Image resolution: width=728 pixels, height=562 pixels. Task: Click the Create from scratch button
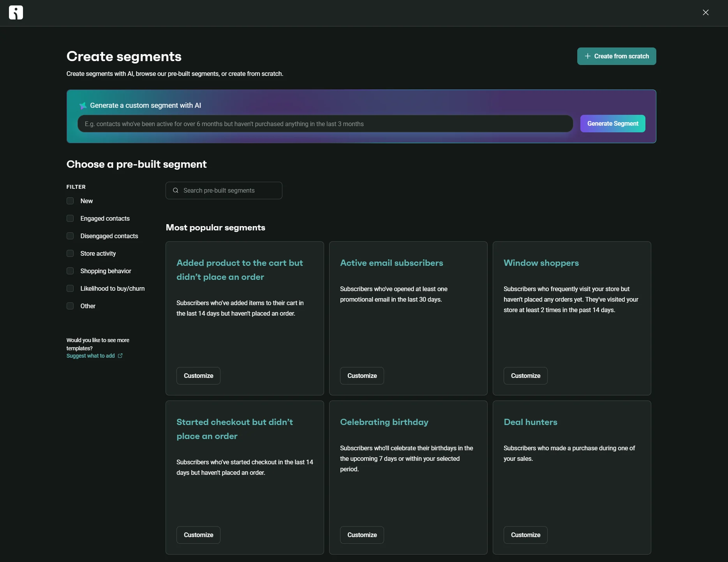pos(617,56)
